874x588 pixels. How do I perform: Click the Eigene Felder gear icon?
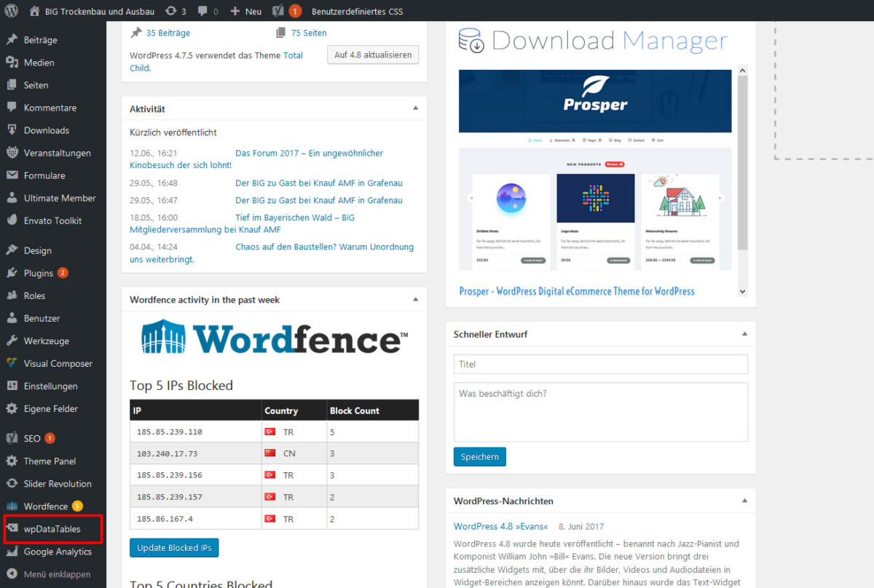coord(12,408)
